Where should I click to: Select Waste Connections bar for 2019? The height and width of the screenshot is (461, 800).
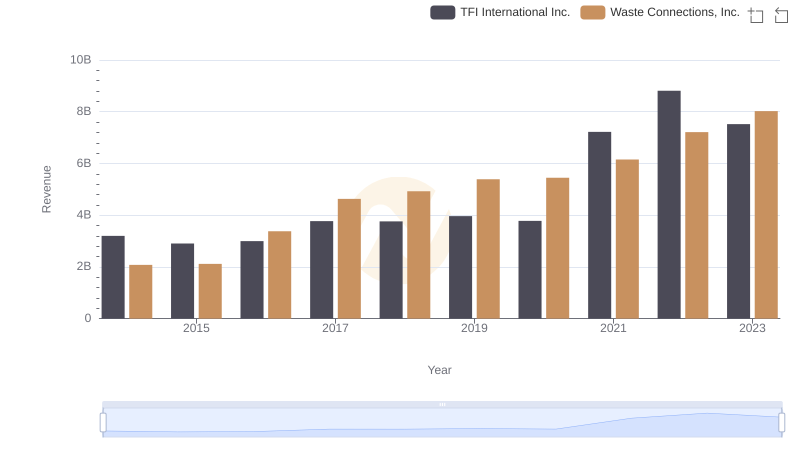pos(488,249)
